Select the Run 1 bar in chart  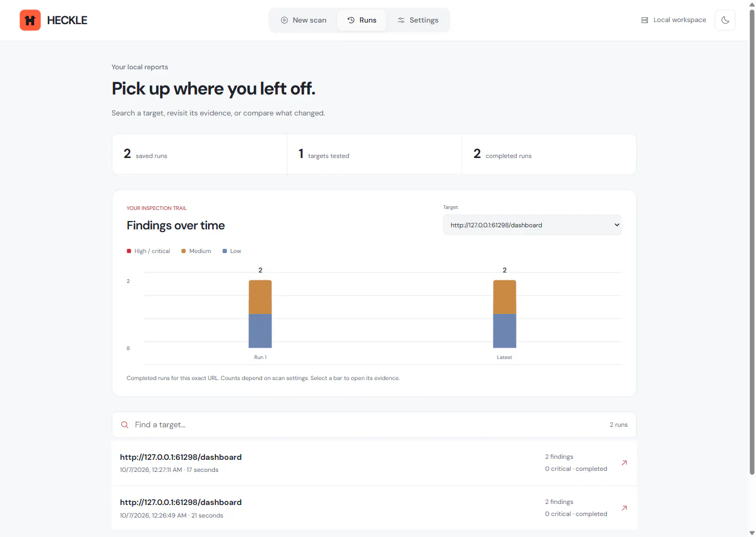pyautogui.click(x=260, y=314)
